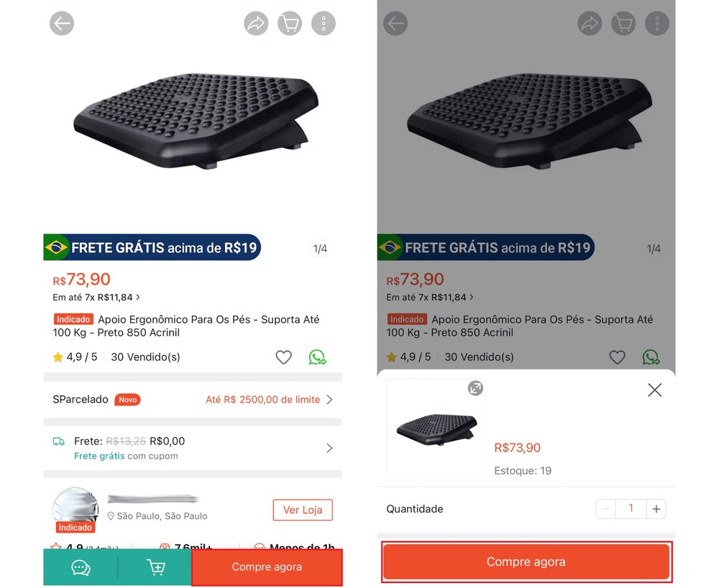Start a WhatsApp chat via the green icon

[x=317, y=357]
